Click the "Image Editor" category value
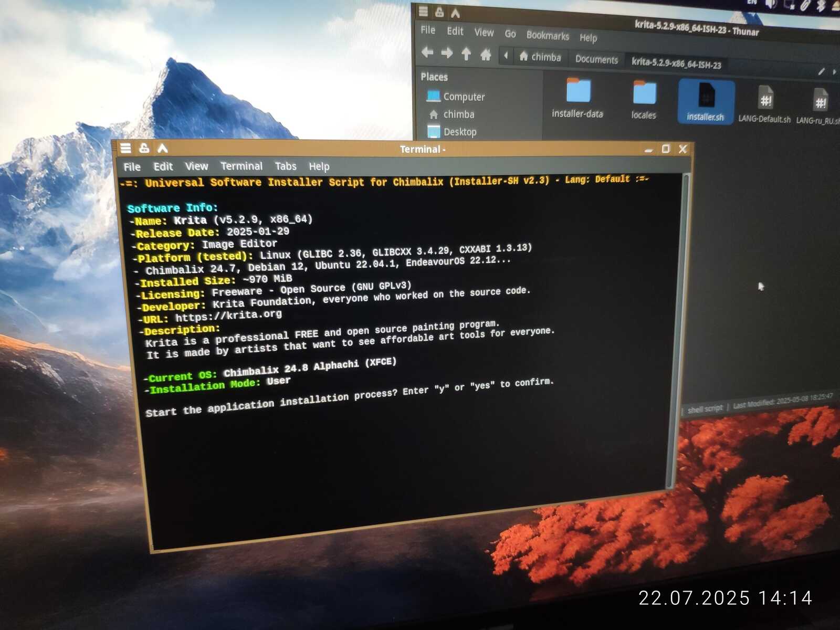 (239, 244)
